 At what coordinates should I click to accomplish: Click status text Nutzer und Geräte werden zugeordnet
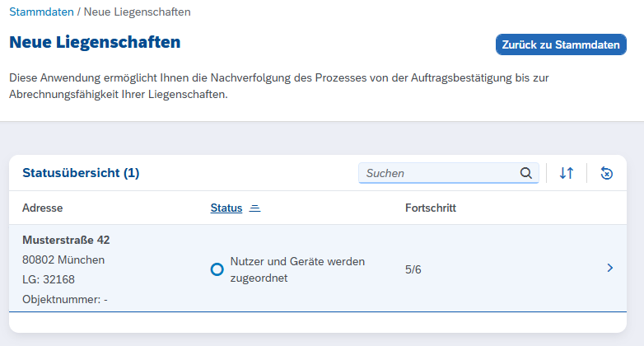(297, 269)
